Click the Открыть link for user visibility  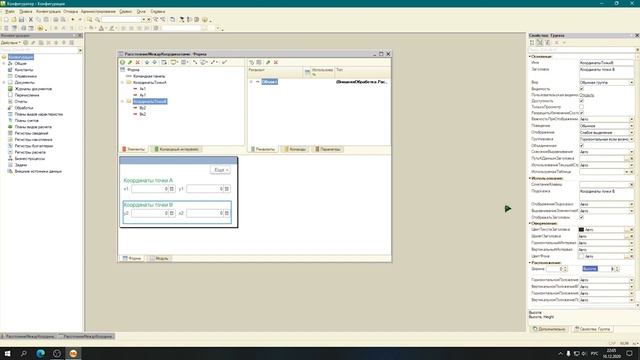click(x=587, y=95)
